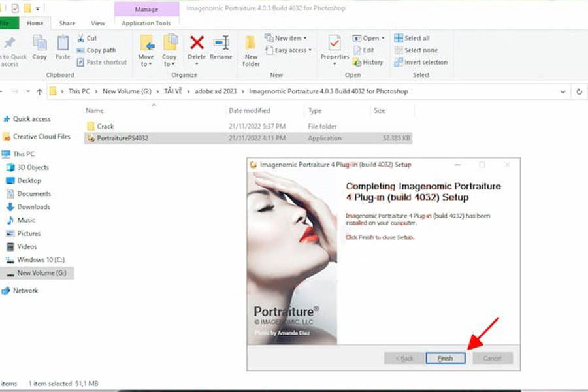Click the Manage contextual tab
The image size is (588, 392).
click(x=146, y=9)
